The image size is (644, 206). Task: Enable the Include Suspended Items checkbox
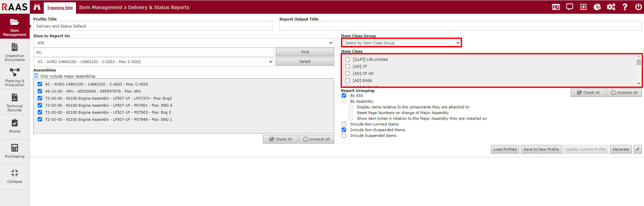pos(344,136)
